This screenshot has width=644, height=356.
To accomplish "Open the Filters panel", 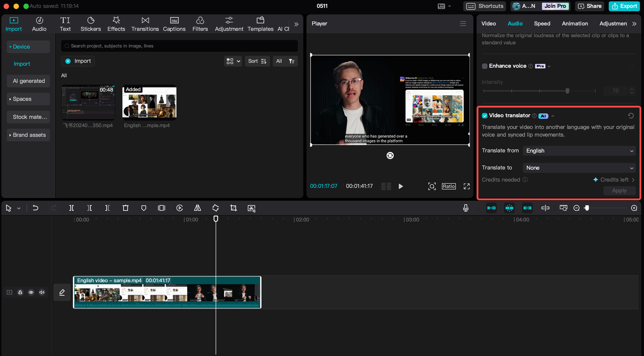I will click(x=200, y=24).
